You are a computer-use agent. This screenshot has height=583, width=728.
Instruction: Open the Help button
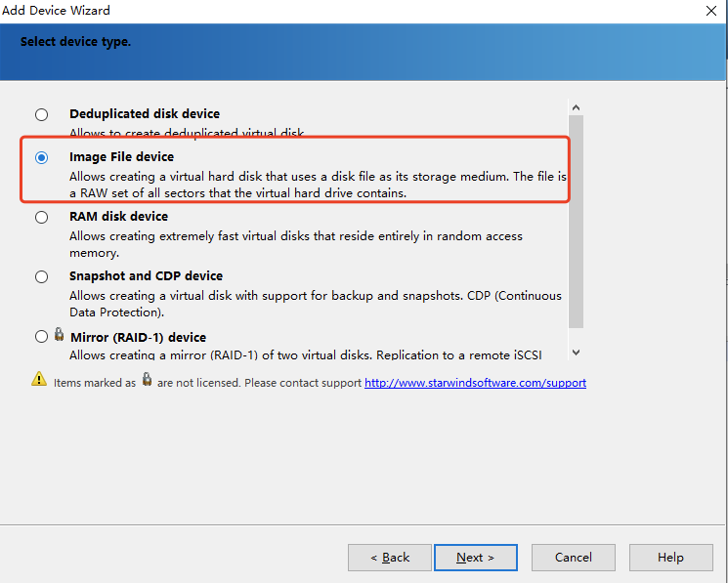(671, 558)
